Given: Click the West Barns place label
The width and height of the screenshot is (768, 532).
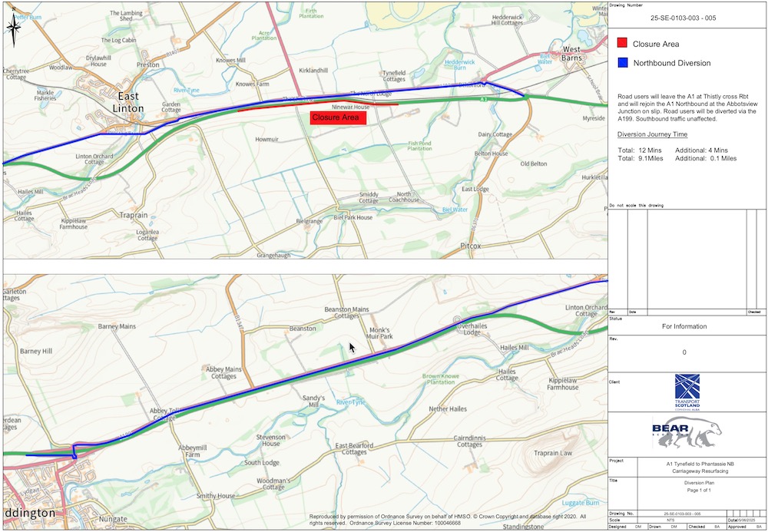Looking at the screenshot, I should pyautogui.click(x=581, y=54).
